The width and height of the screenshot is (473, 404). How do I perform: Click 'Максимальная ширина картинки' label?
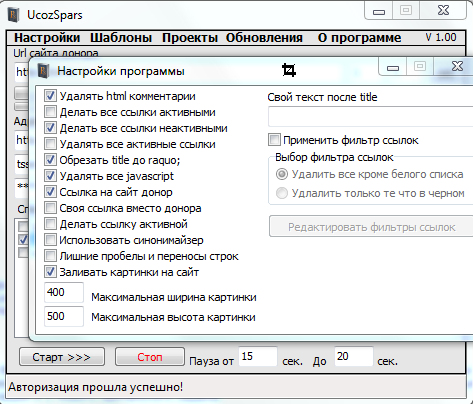(x=174, y=297)
